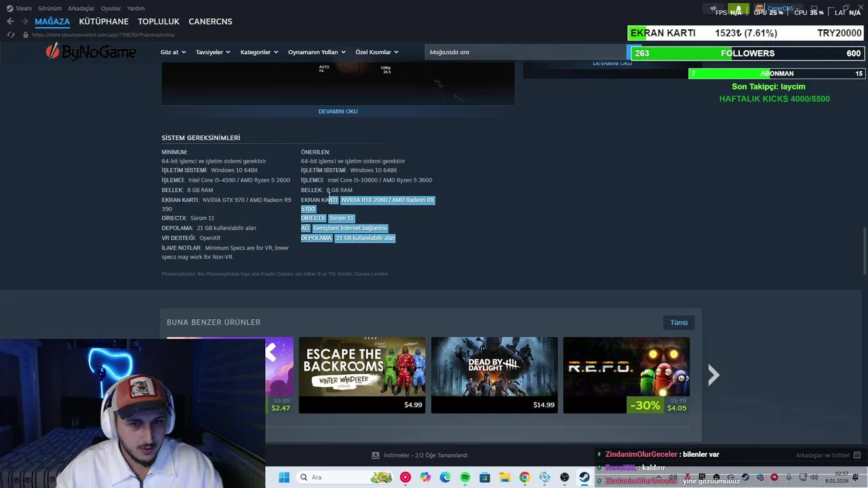Image resolution: width=868 pixels, height=488 pixels.
Task: Open the İndirmeler downloads status
Action: coord(425,455)
